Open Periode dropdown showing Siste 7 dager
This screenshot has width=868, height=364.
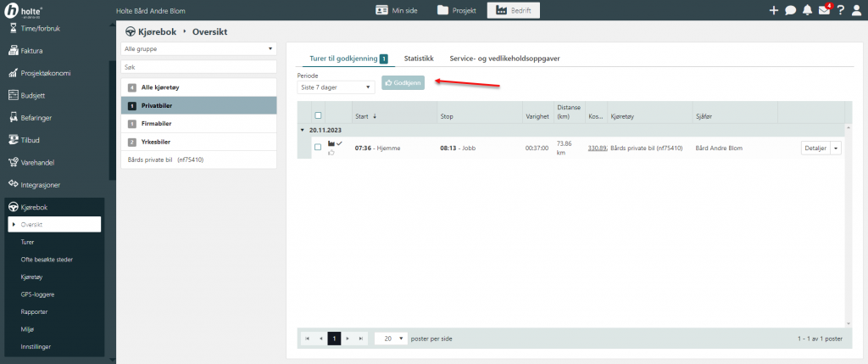tap(336, 87)
